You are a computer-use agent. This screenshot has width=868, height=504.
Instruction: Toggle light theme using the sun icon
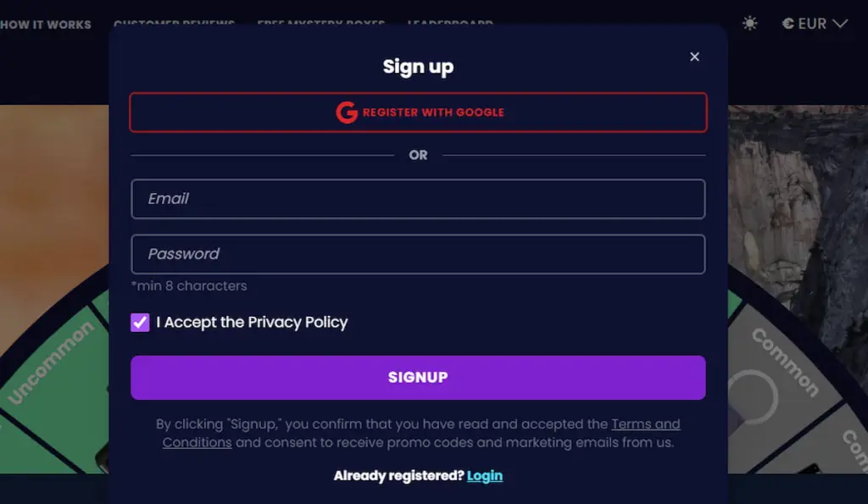tap(749, 23)
